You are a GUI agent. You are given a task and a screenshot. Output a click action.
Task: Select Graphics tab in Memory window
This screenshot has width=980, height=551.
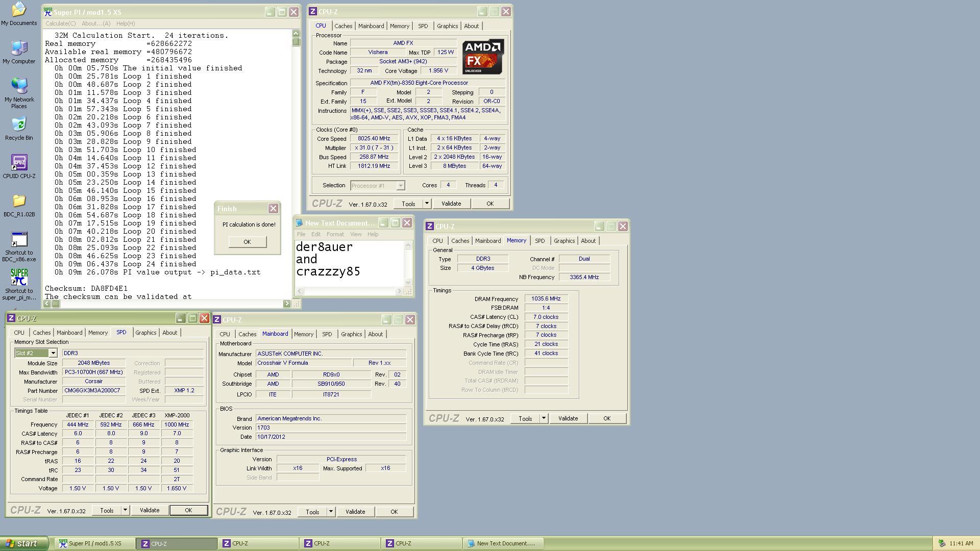coord(564,241)
